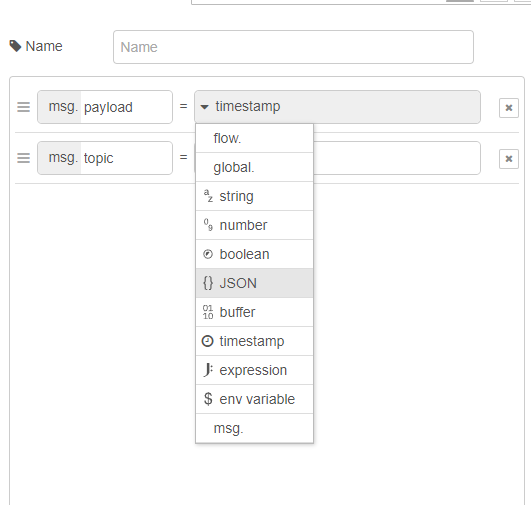Pick the boolean type option
Viewport: 531px width, 505px height.
click(x=254, y=254)
